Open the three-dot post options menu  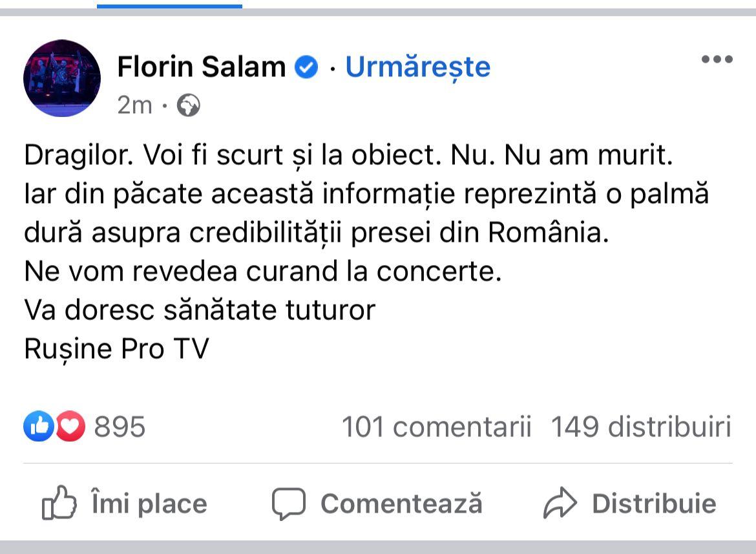click(x=717, y=59)
